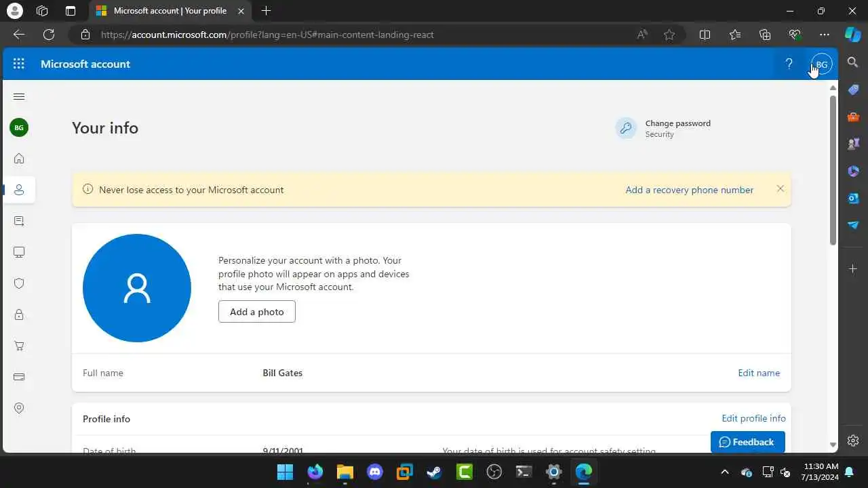Open a new browser tab
This screenshot has height=488, width=868.
coord(266,11)
